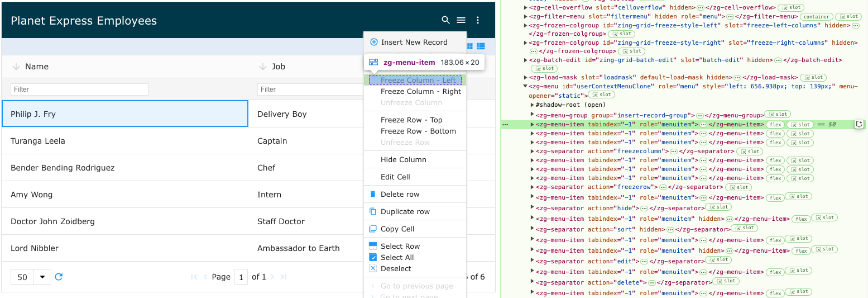
Task: Collapse the userContextMenuClone zg-menu node
Action: (x=525, y=86)
